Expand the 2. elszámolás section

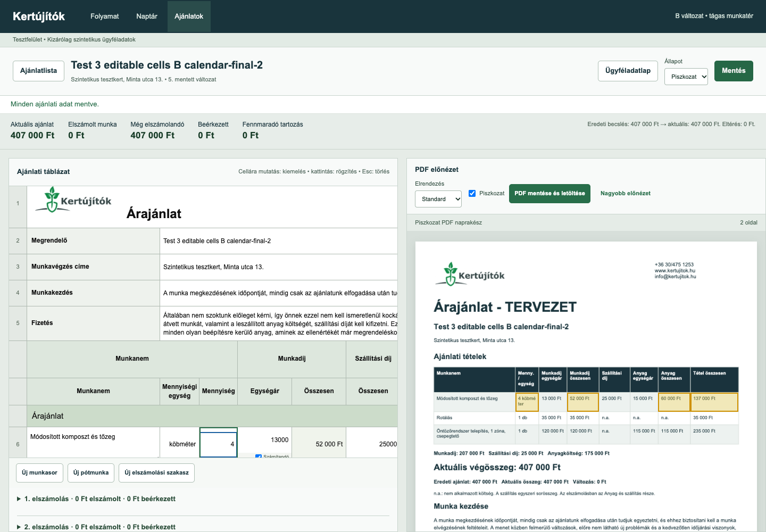96,527
